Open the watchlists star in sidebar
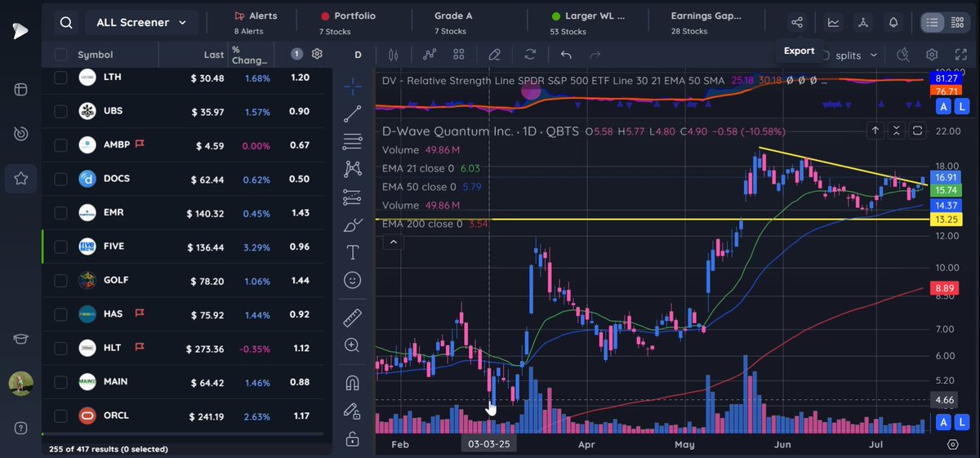This screenshot has height=458, width=980. coord(20,177)
